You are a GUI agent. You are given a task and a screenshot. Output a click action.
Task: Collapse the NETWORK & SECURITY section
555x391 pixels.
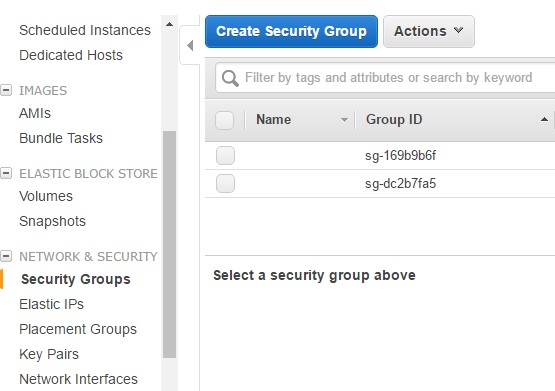[x=6, y=256]
